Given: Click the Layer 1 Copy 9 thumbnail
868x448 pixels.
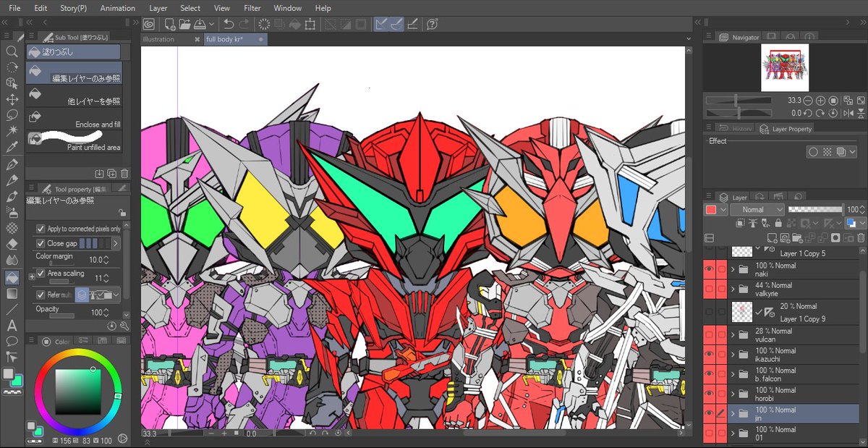Looking at the screenshot, I should pyautogui.click(x=743, y=311).
